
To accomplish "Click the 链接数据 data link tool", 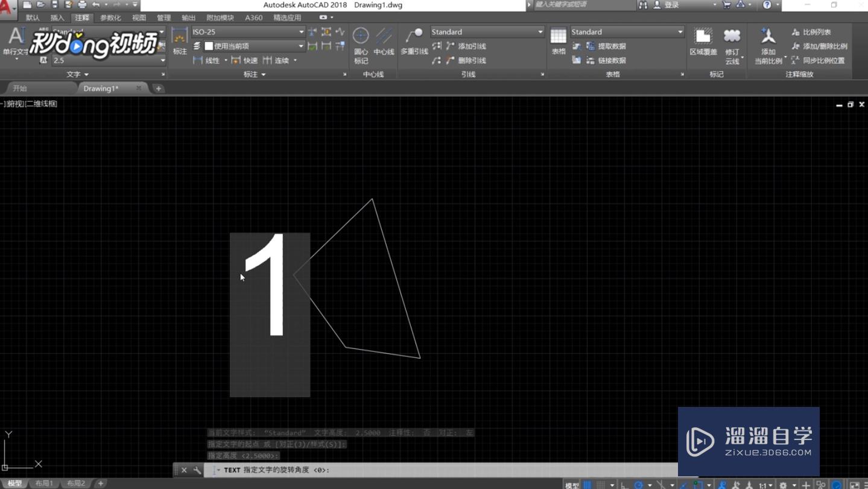I will pyautogui.click(x=606, y=60).
